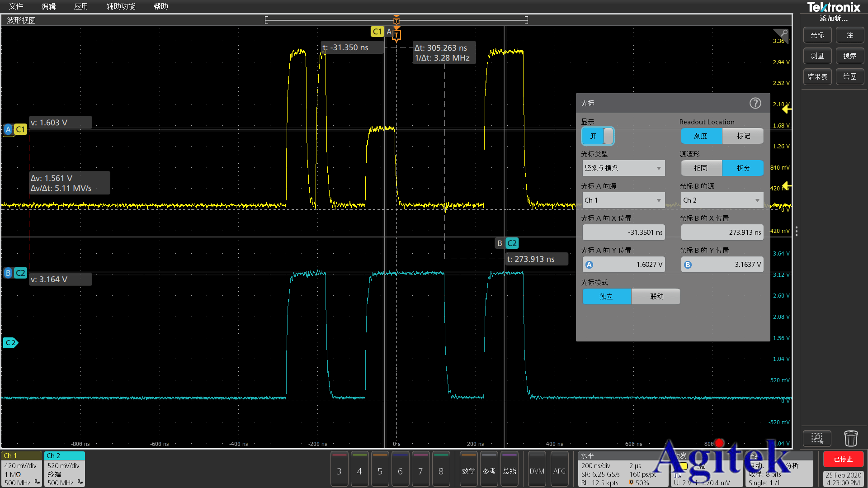Image resolution: width=868 pixels, height=488 pixels.
Task: Expand the cursor A source dropdown
Action: click(x=623, y=200)
